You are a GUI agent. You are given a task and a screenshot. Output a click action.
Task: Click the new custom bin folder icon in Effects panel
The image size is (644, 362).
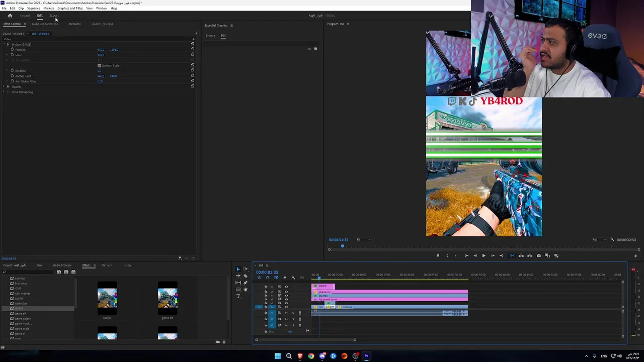[x=218, y=342]
